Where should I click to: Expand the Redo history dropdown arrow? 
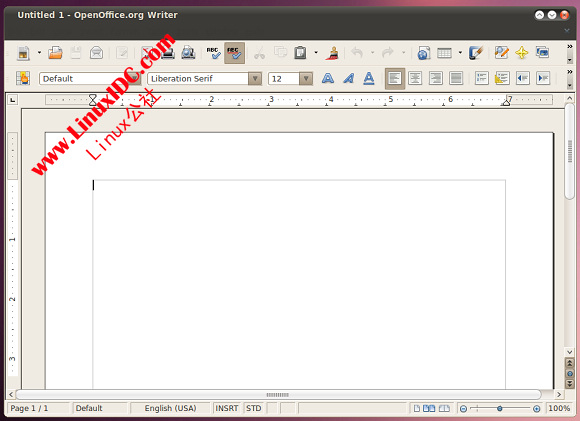pyautogui.click(x=404, y=53)
